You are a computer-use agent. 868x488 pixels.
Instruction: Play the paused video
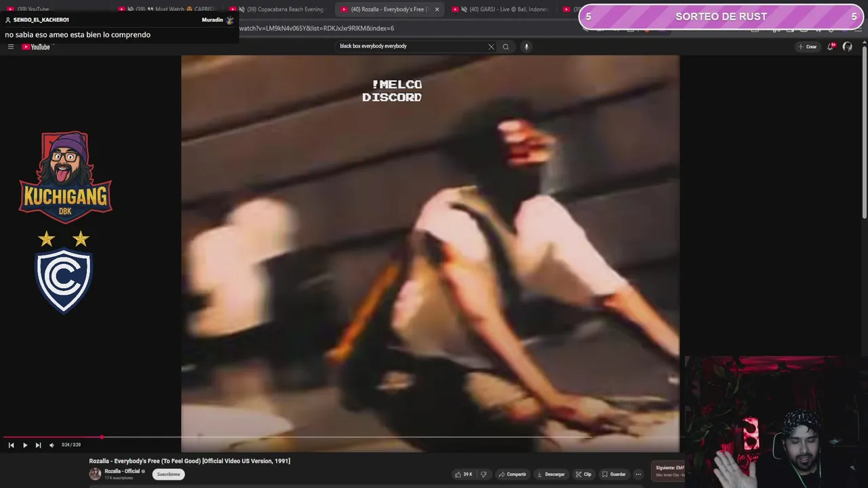pos(25,445)
